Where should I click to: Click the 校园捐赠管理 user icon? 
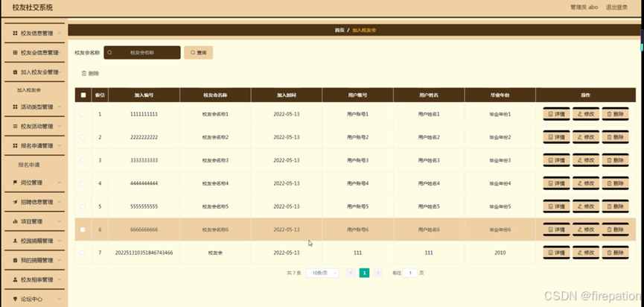tap(15, 241)
